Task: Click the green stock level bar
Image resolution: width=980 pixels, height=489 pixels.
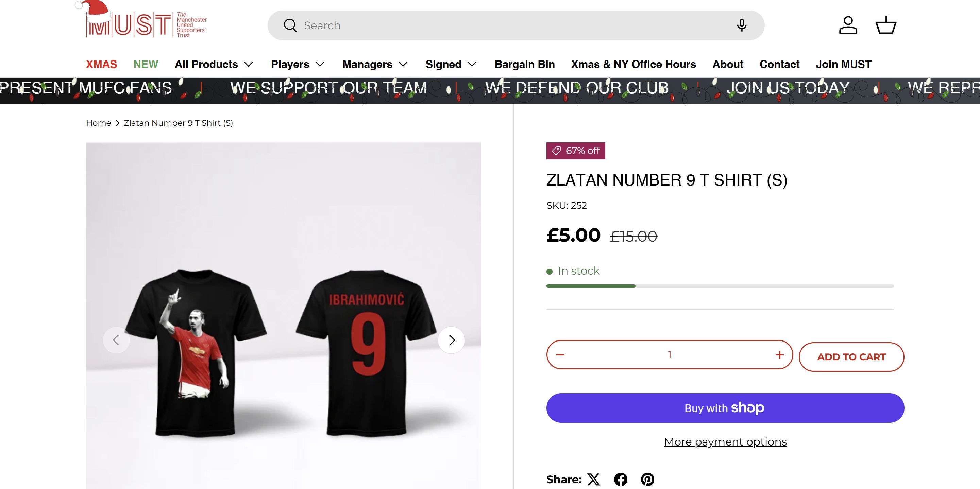Action: coord(591,286)
